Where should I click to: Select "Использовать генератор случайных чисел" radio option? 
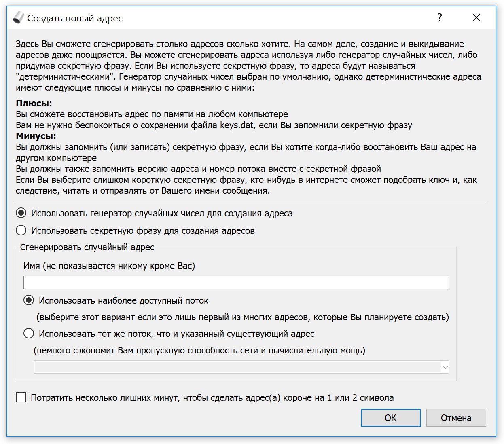tap(21, 213)
